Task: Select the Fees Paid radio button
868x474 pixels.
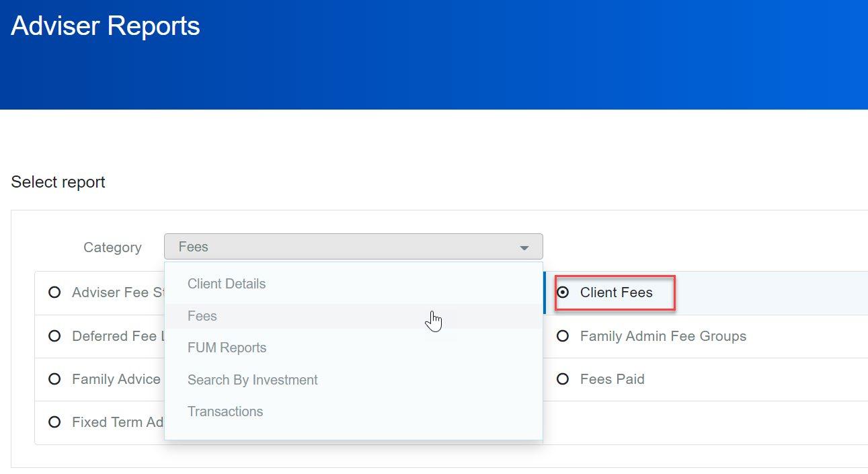Action: pyautogui.click(x=563, y=379)
